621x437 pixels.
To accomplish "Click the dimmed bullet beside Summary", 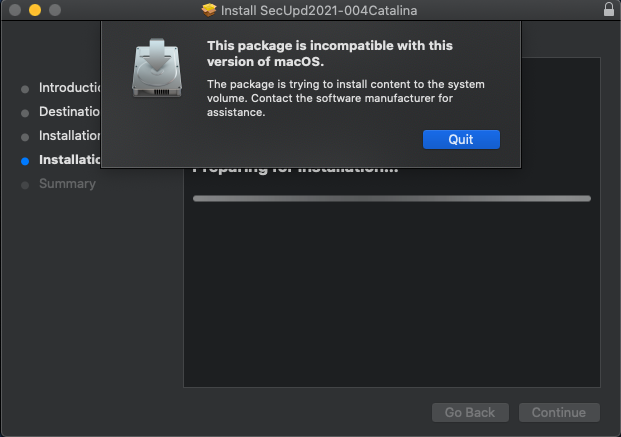I will tap(25, 184).
